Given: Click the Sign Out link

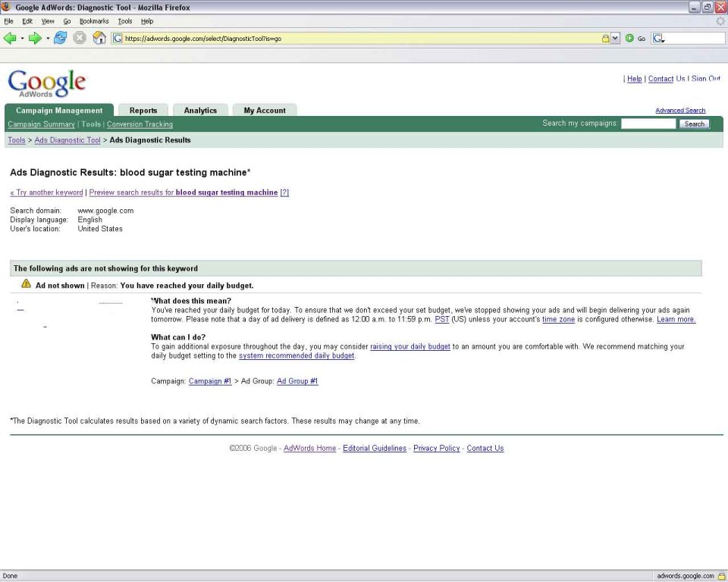Looking at the screenshot, I should [x=706, y=79].
